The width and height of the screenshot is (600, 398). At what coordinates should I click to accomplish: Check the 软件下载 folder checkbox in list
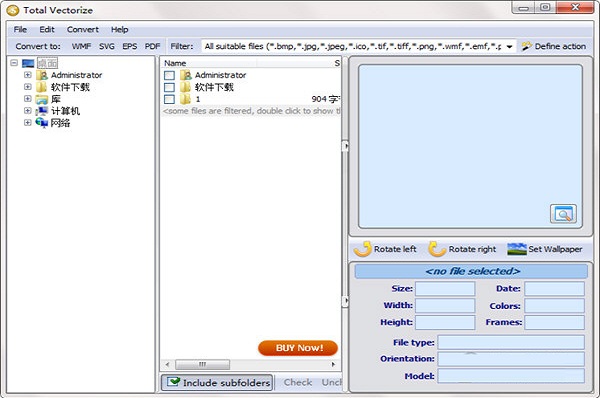[x=169, y=87]
